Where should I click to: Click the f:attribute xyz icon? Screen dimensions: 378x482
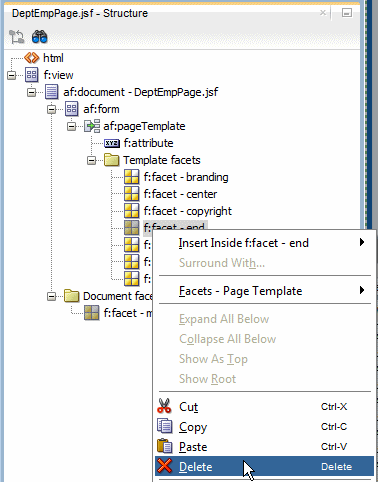coord(112,143)
